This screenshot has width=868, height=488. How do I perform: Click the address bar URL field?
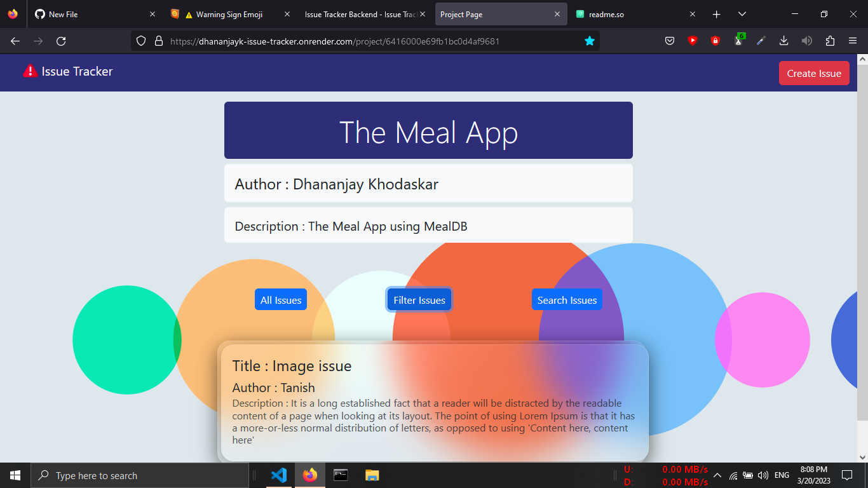click(x=349, y=41)
